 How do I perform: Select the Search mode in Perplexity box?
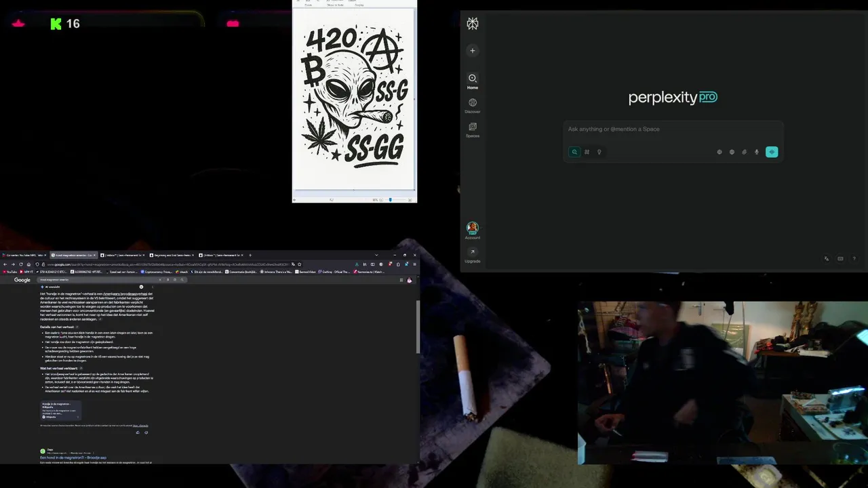574,152
